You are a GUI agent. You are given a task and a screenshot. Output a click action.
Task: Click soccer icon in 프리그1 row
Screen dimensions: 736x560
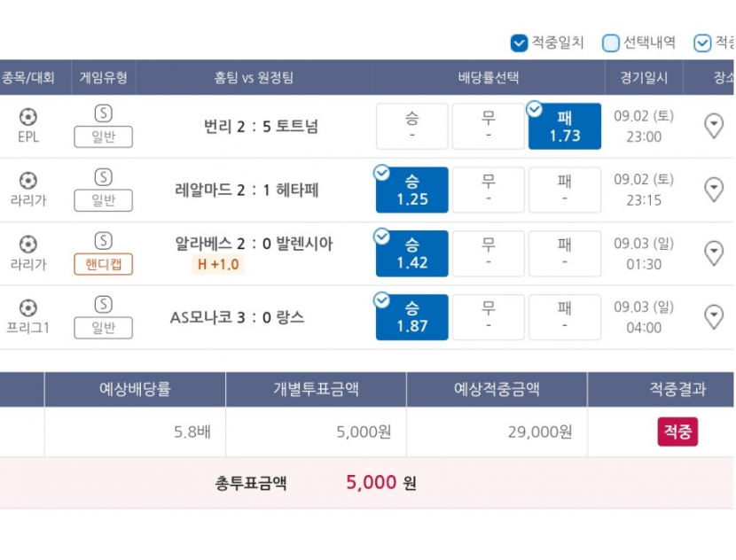point(28,308)
